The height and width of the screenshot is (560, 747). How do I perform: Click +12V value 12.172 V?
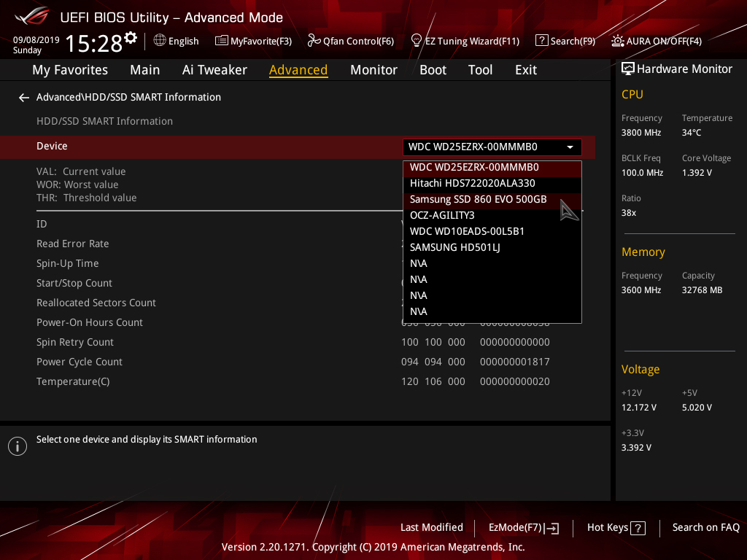[639, 408]
